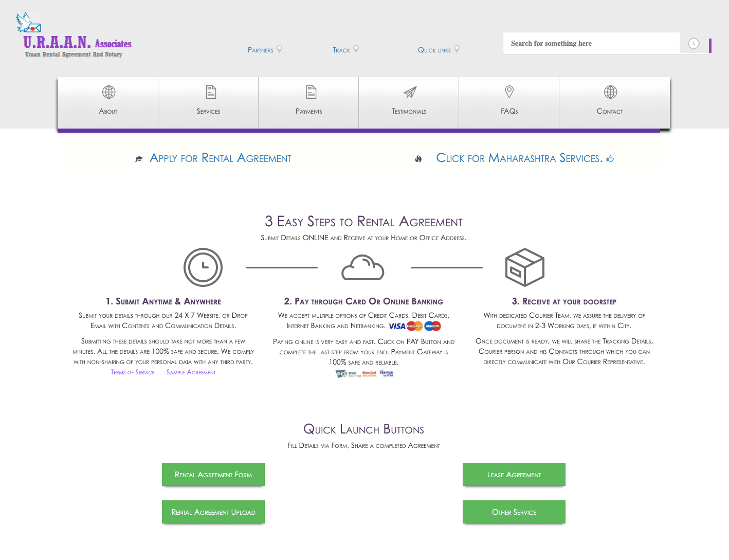Image resolution: width=729 pixels, height=560 pixels.
Task: Click the search input field
Action: [x=591, y=43]
